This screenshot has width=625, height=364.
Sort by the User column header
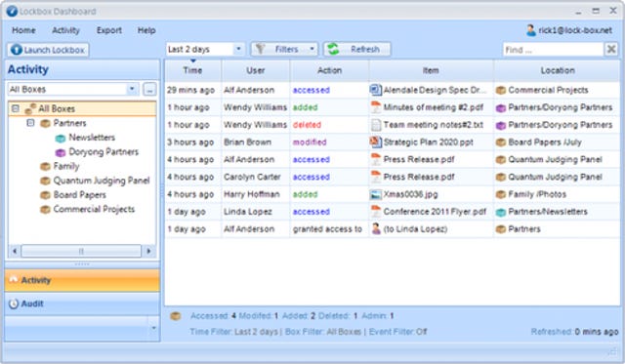[256, 70]
